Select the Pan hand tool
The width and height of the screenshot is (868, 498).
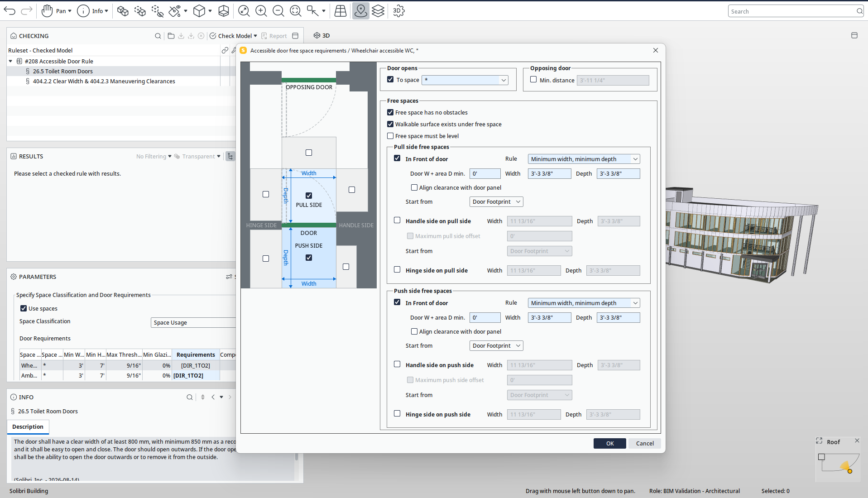point(47,11)
